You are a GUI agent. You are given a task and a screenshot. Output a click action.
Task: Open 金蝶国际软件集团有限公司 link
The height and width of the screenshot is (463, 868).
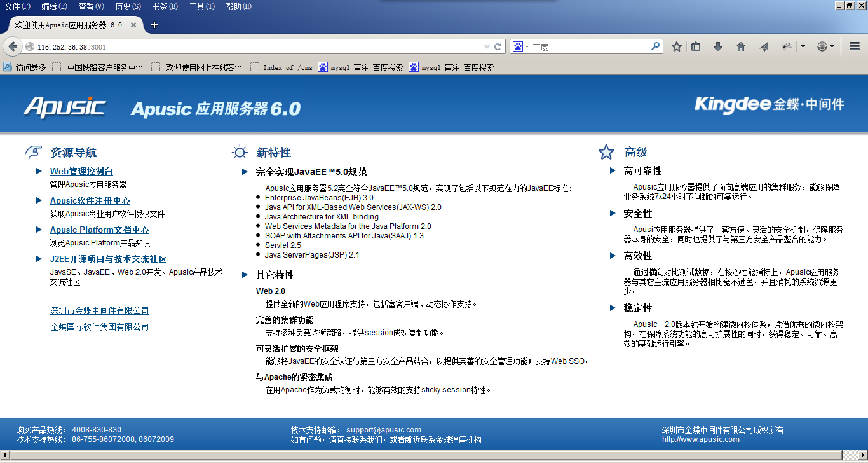click(100, 327)
